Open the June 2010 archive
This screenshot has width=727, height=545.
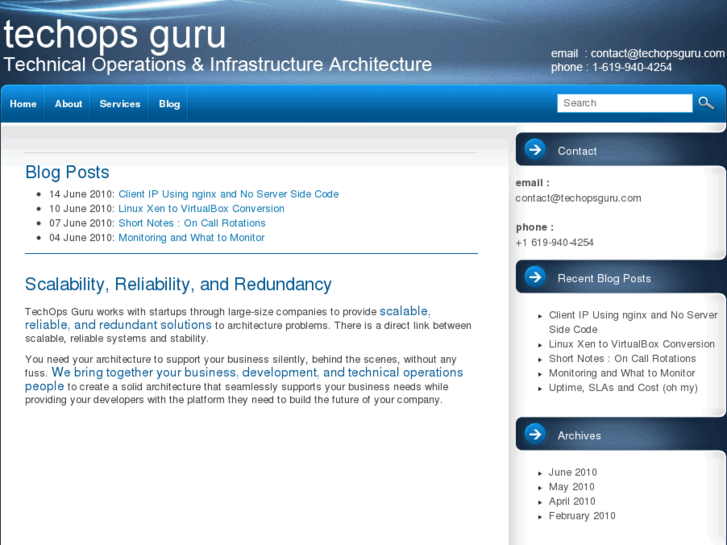click(x=573, y=472)
